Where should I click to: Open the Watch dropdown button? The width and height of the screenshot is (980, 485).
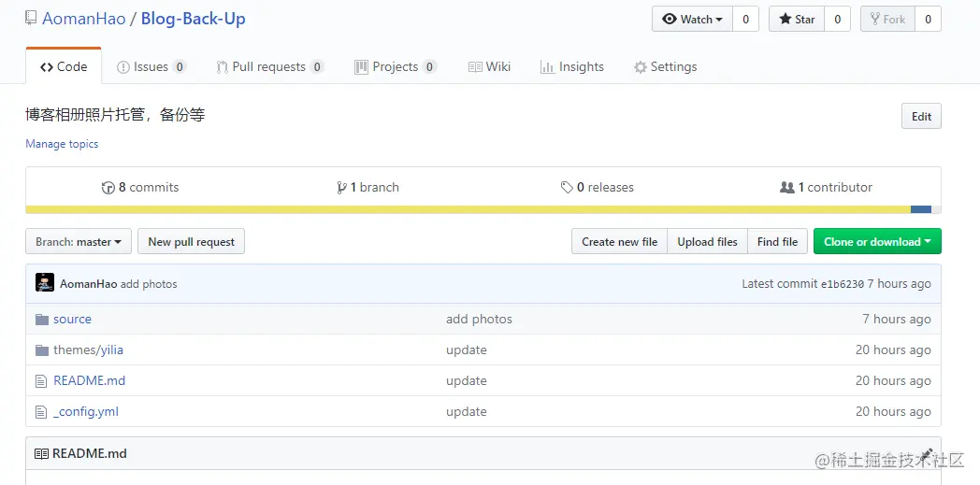coord(693,20)
